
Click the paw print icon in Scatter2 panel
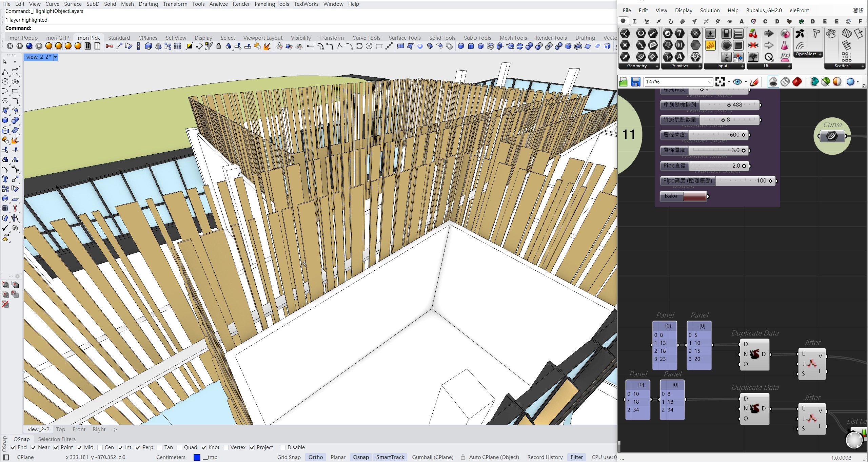(831, 34)
